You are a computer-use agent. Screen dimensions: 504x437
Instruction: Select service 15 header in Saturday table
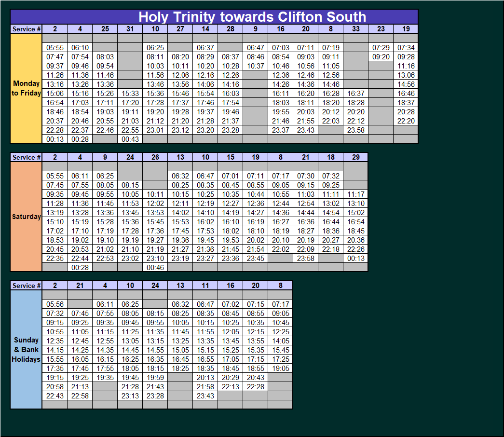click(231, 157)
